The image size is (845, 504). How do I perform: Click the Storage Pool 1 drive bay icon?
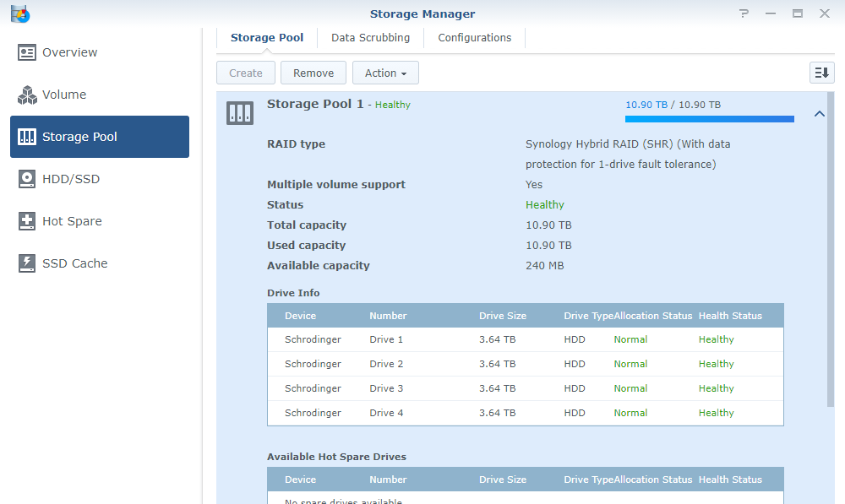click(x=240, y=113)
